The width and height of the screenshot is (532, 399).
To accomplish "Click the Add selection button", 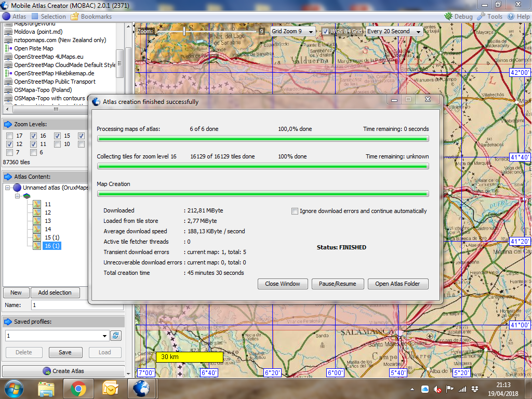I will [55, 292].
